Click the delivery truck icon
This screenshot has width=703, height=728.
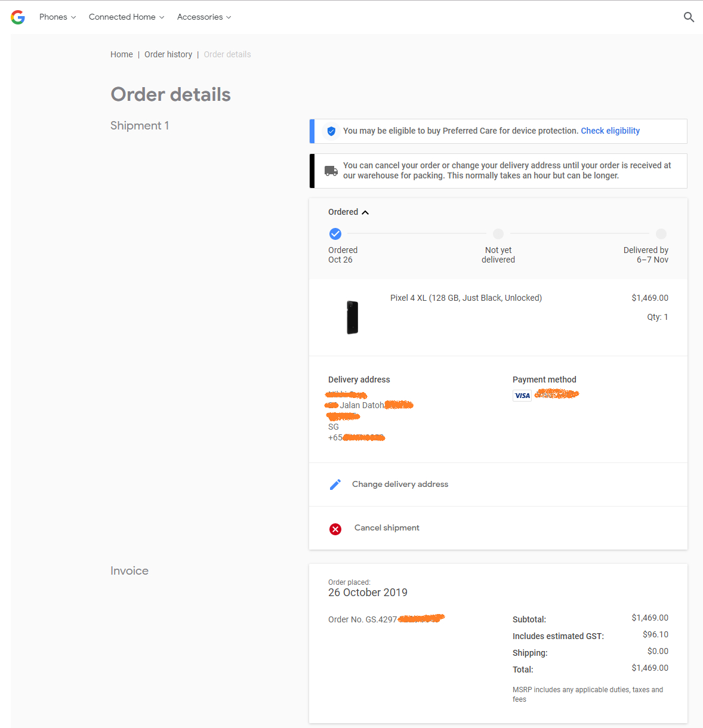pos(331,171)
